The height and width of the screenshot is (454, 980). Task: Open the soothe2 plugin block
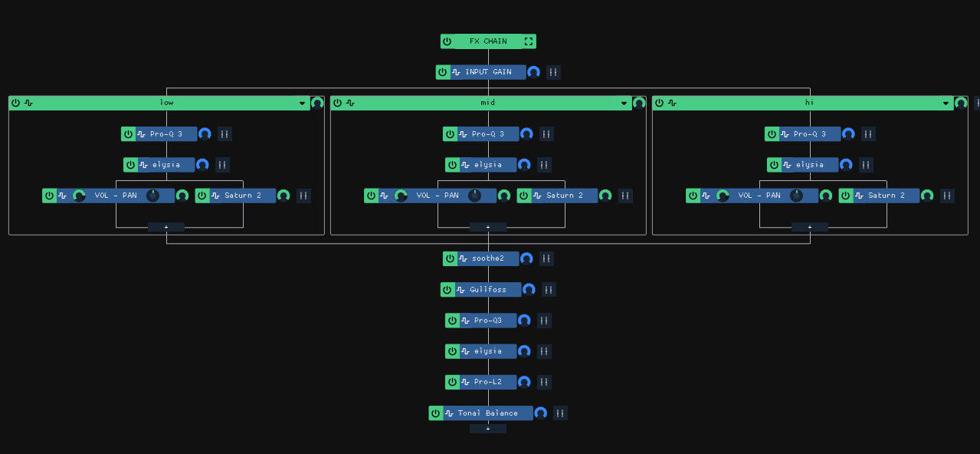coord(488,258)
